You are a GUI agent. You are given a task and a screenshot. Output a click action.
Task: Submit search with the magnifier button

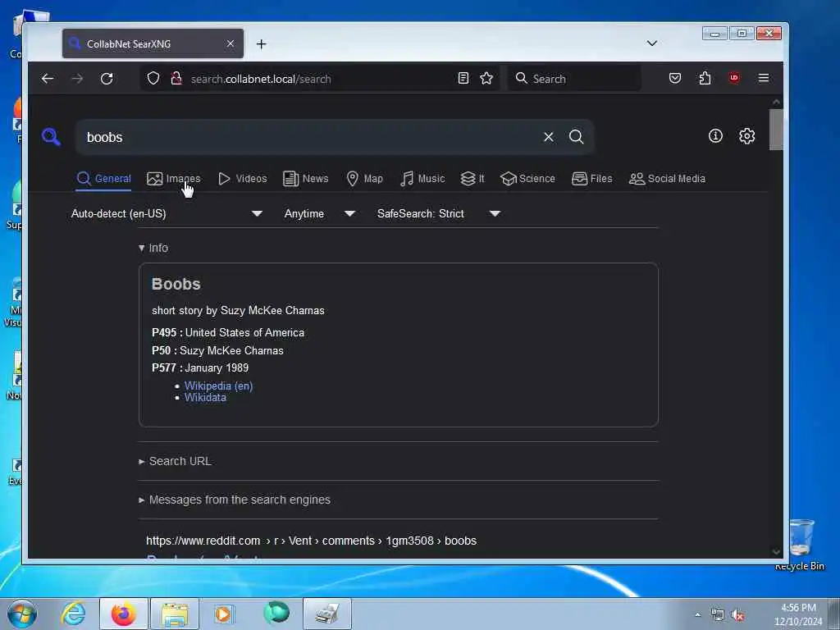577,137
